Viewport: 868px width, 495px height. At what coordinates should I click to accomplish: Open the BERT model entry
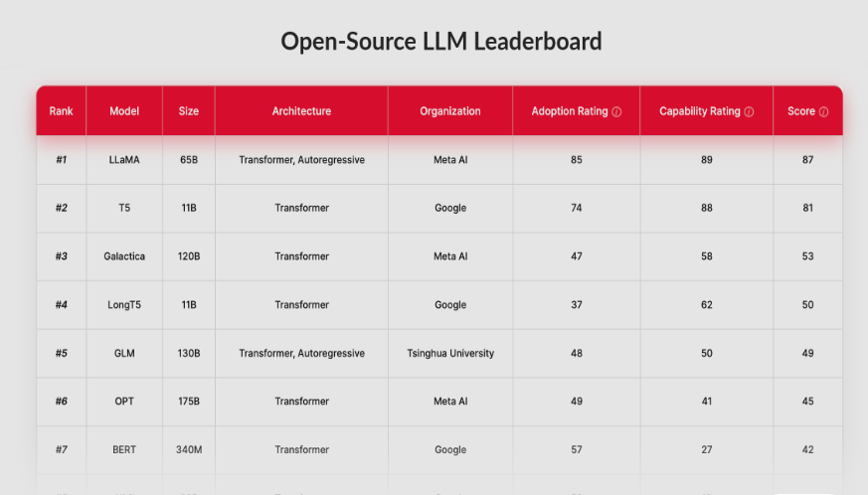point(124,450)
